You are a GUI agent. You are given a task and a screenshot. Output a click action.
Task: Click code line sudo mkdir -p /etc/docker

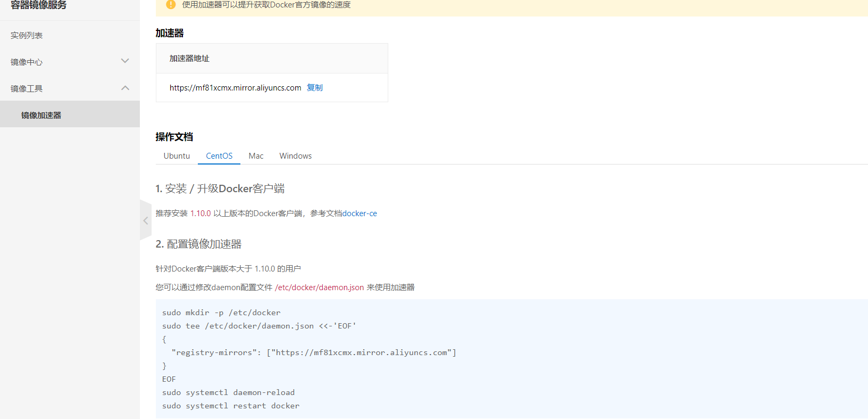pos(221,313)
